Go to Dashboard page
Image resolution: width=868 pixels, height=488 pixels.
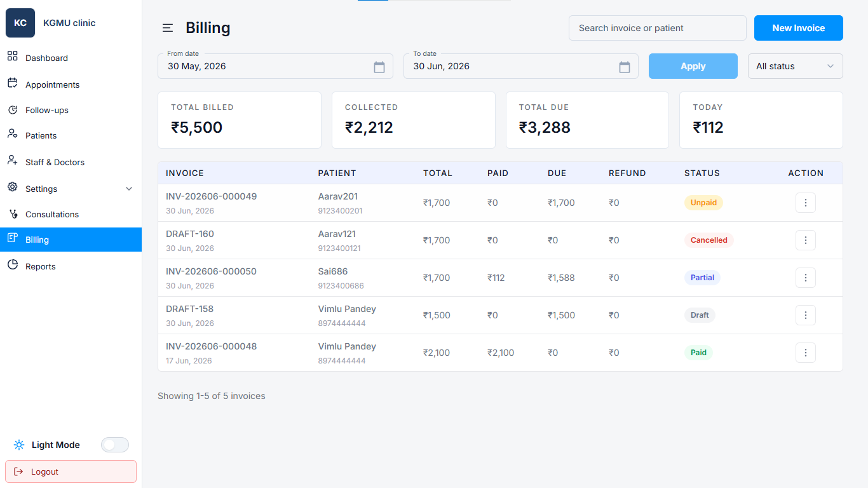71,58
